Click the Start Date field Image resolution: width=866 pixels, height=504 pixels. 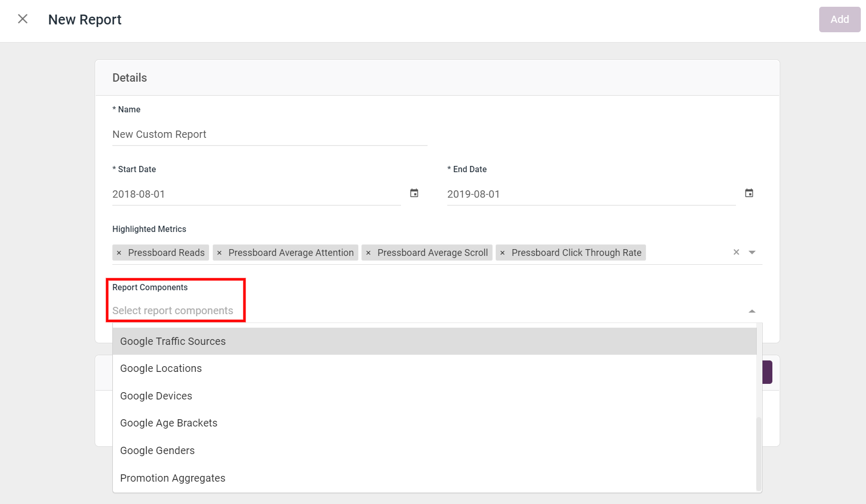pos(256,194)
